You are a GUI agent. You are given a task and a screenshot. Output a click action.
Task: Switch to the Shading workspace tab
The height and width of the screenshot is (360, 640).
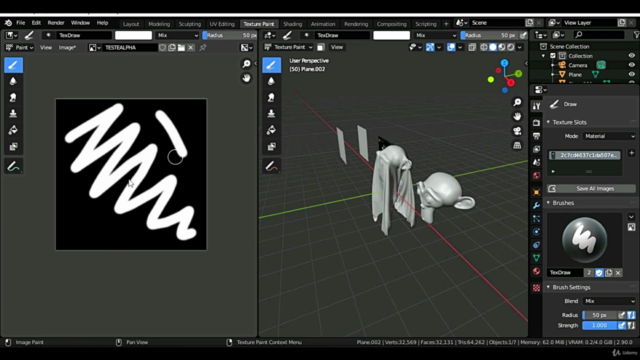(x=292, y=24)
